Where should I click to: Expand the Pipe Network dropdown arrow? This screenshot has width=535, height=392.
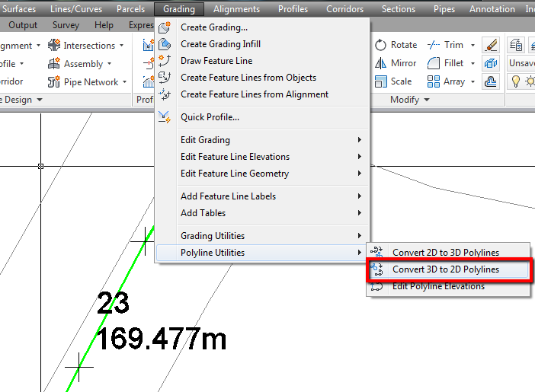124,82
